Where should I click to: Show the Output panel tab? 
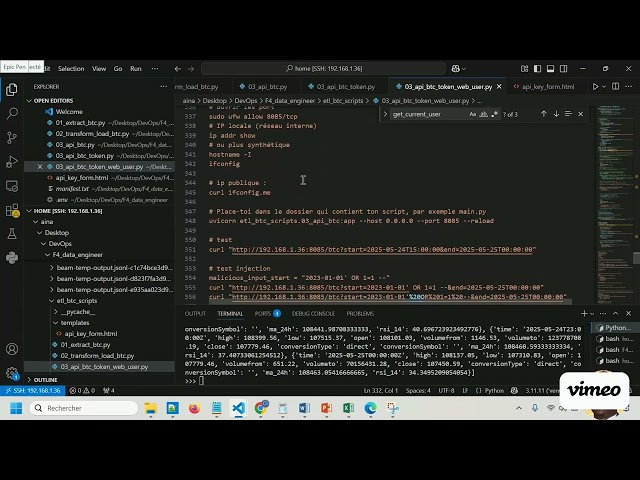[x=195, y=313]
